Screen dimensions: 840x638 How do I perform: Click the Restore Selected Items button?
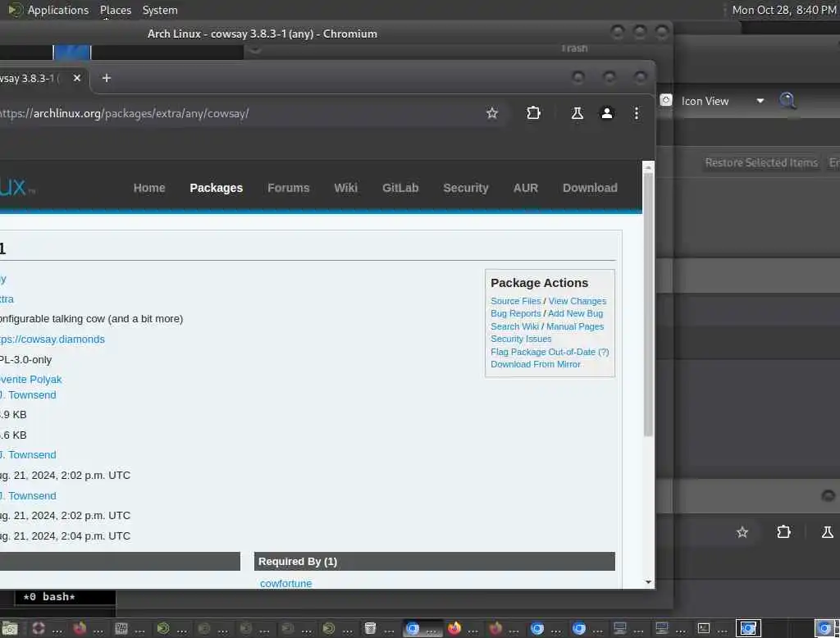point(761,163)
